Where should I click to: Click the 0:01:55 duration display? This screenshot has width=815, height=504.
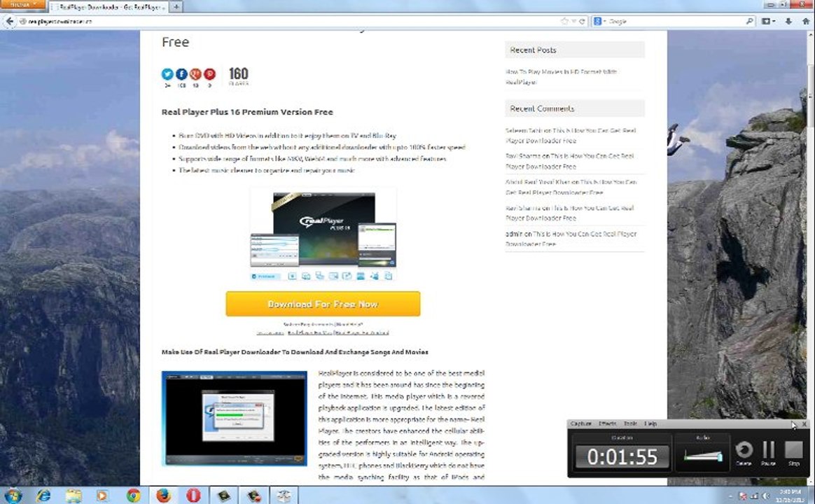622,456
